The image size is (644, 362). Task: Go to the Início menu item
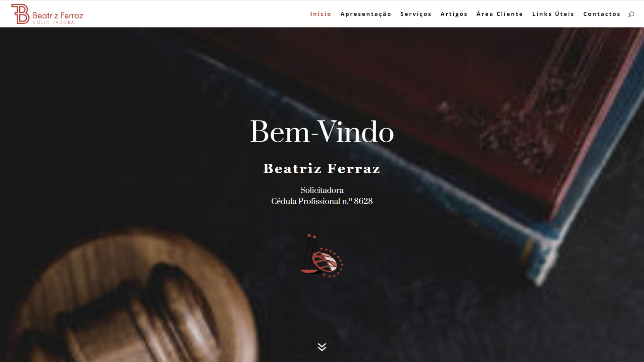click(x=320, y=14)
